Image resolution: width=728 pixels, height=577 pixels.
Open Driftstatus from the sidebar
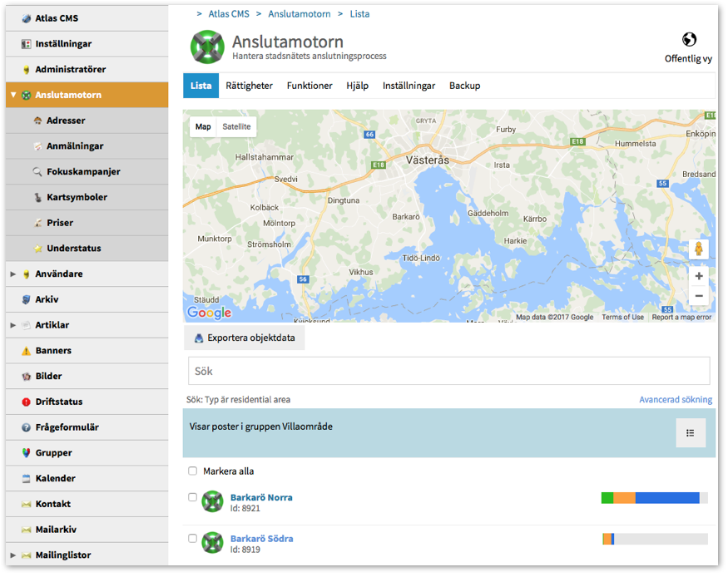click(x=58, y=402)
